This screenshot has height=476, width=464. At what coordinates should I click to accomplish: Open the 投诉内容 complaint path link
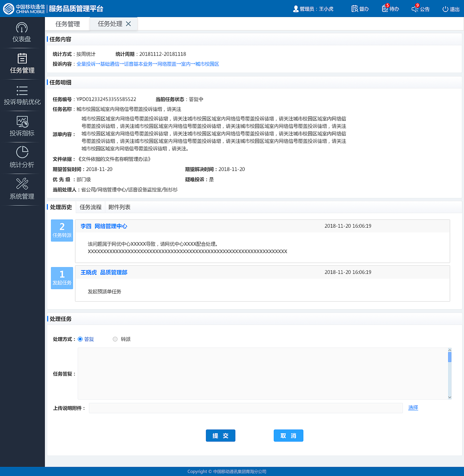point(148,64)
